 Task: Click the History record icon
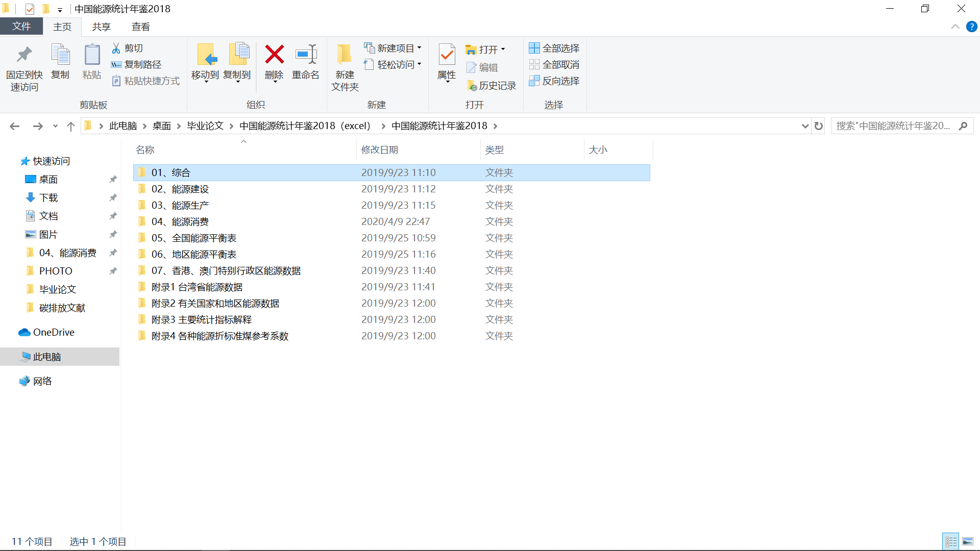472,86
